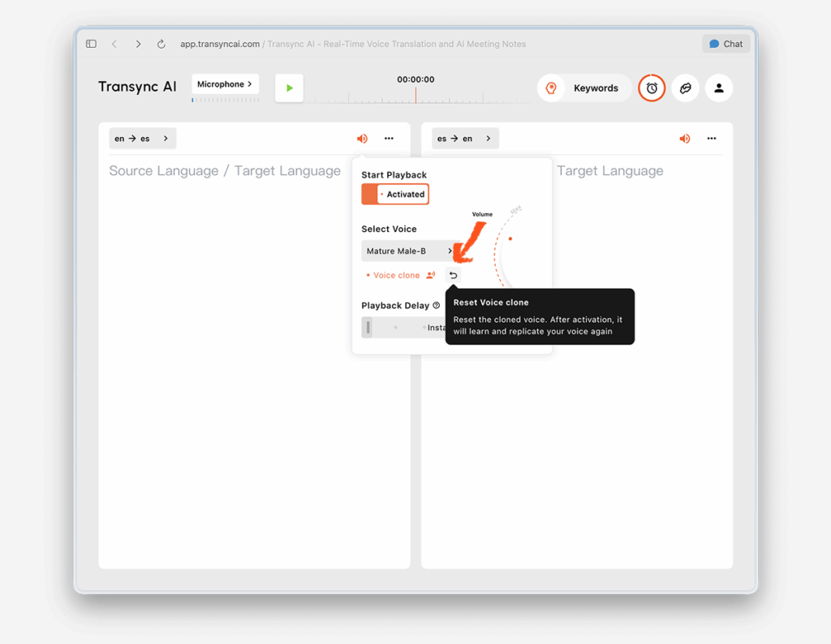Open the ribbon icon next to the timer
Screen dimensions: 831x644
pos(686,88)
